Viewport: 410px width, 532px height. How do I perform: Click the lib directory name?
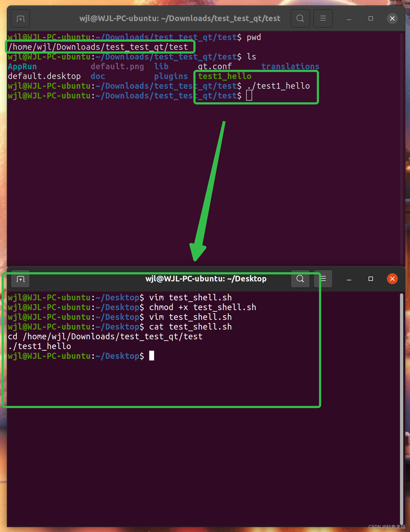(x=161, y=67)
